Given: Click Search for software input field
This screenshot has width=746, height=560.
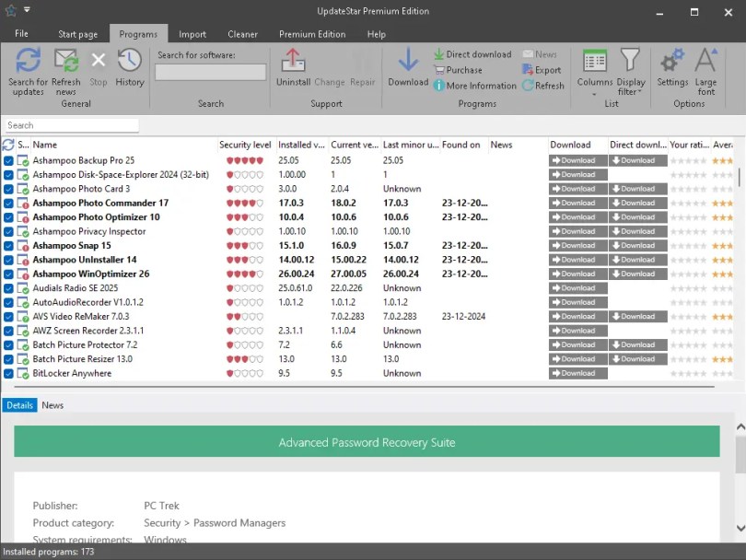Looking at the screenshot, I should (210, 73).
